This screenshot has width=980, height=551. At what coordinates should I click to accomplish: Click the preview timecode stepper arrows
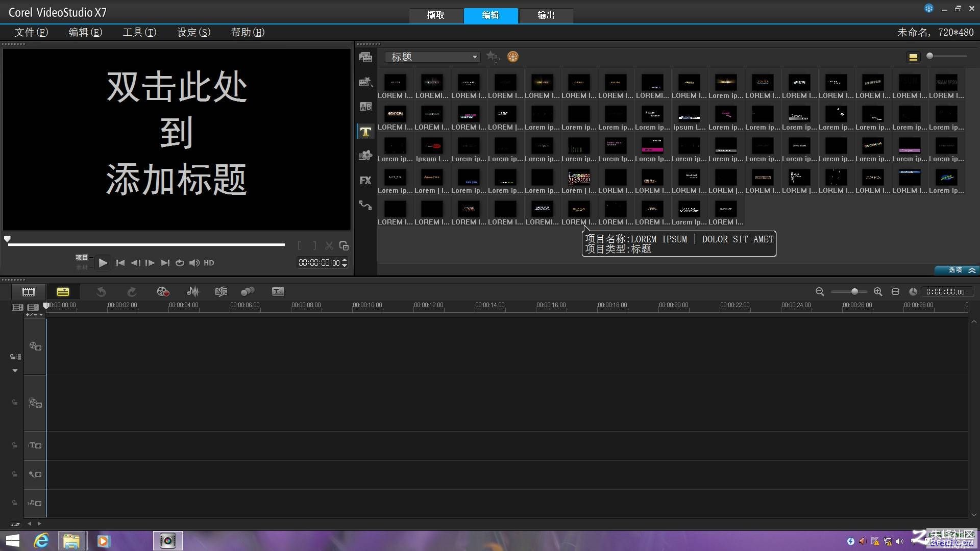(345, 262)
